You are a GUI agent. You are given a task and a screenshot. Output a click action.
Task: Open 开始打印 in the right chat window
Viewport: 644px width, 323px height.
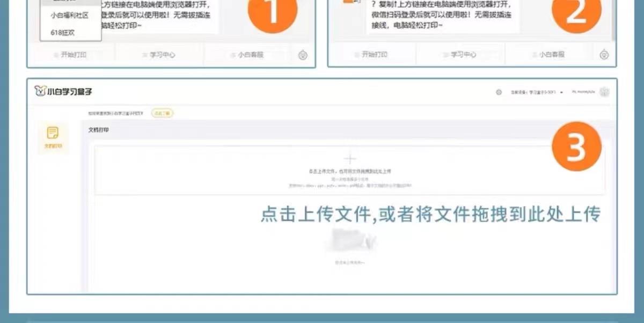371,55
